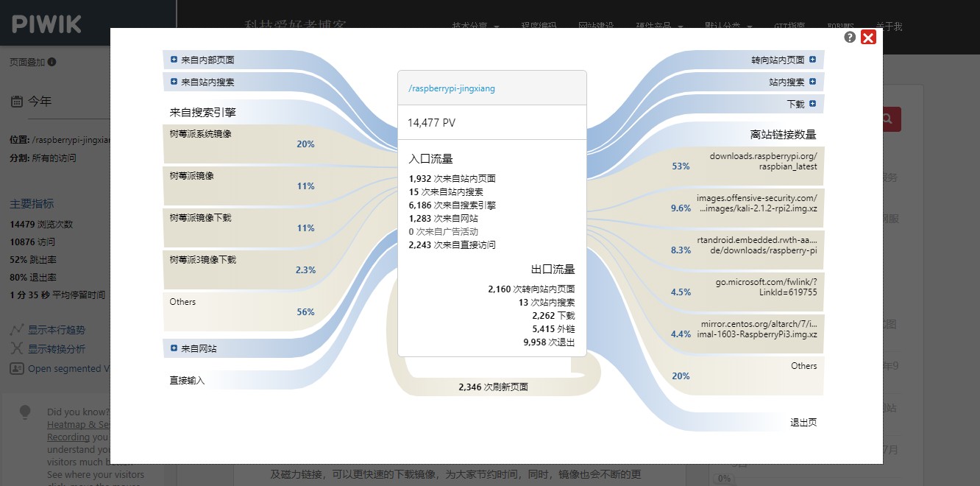The height and width of the screenshot is (486, 980).
Task: Click 9,958 次退出 row
Action: coord(549,342)
